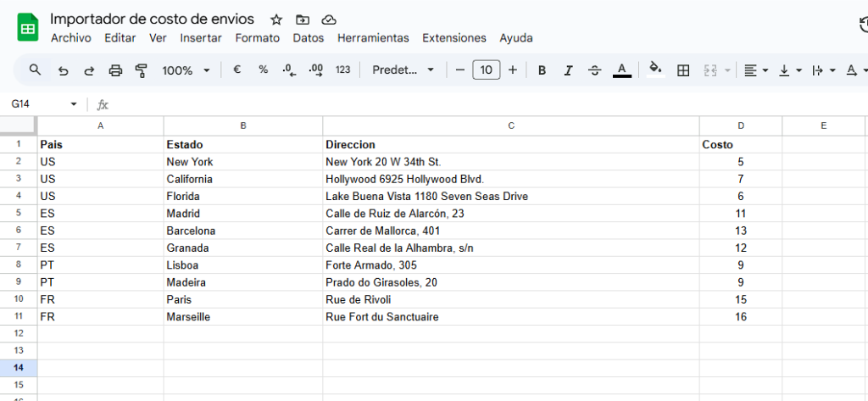Click the move to folder icon
The width and height of the screenshot is (868, 401).
[x=303, y=19]
